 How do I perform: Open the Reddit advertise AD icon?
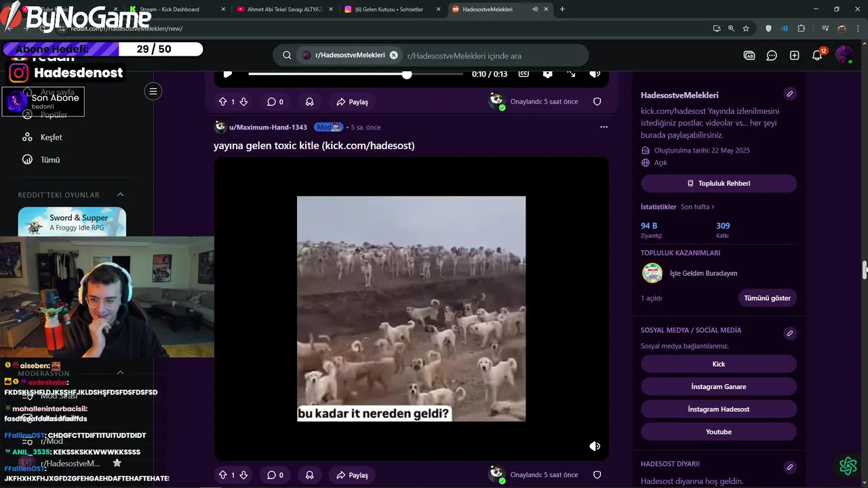pyautogui.click(x=749, y=56)
